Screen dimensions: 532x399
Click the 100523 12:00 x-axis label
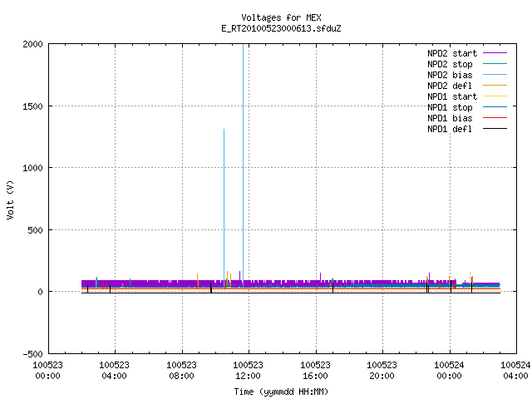(248, 370)
